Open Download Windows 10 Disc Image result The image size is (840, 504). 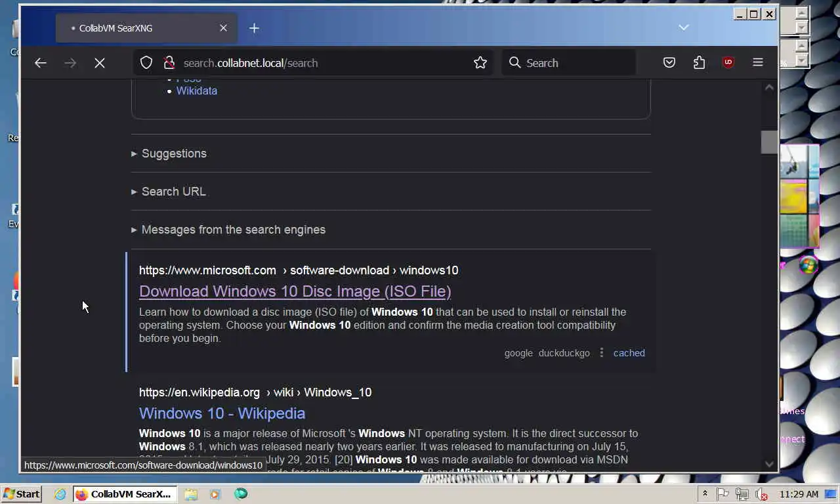pos(295,291)
